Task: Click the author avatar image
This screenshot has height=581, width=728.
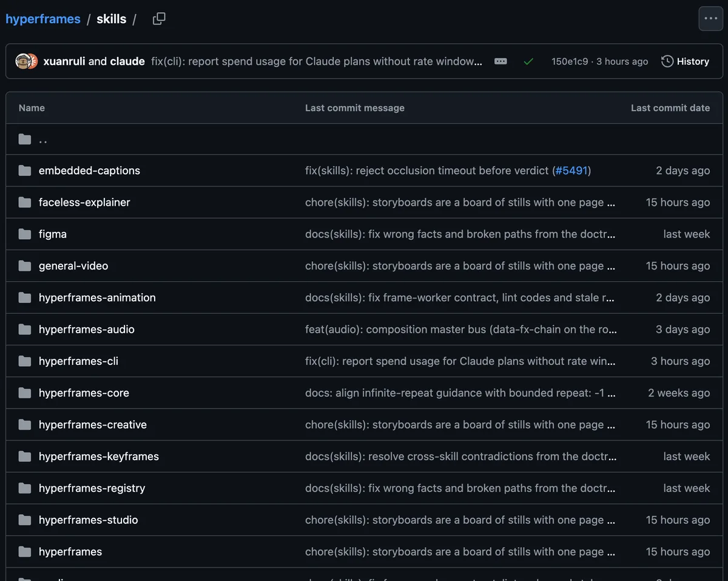Action: tap(27, 61)
